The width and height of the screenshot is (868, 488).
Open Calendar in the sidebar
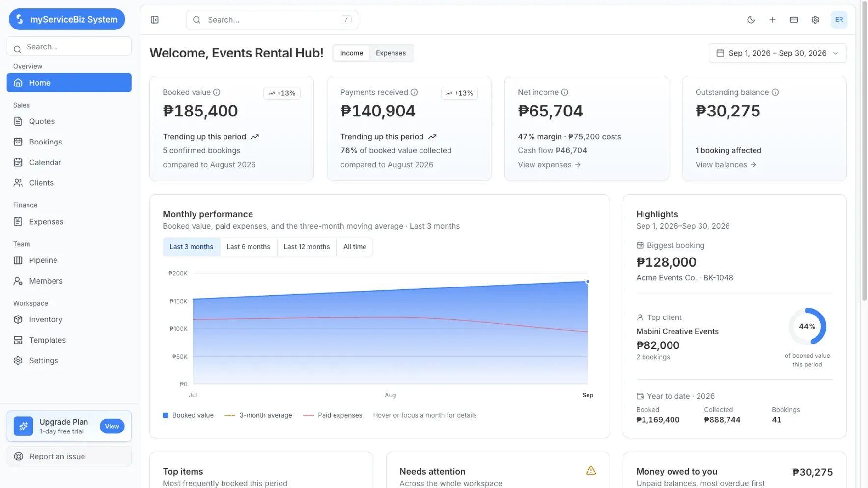pos(69,162)
